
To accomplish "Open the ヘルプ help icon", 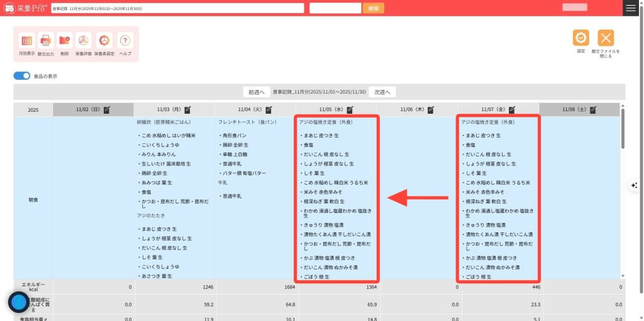I will [x=125, y=41].
